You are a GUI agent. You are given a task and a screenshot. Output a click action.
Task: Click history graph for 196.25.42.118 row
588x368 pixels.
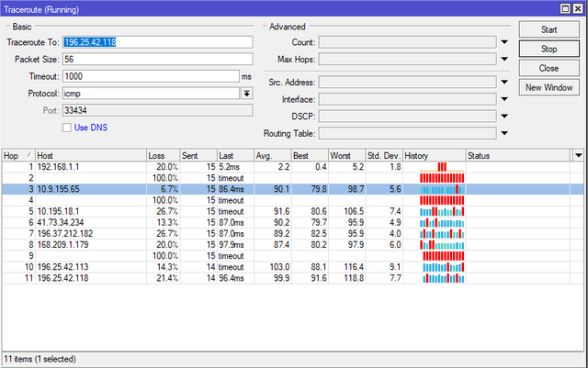443,278
